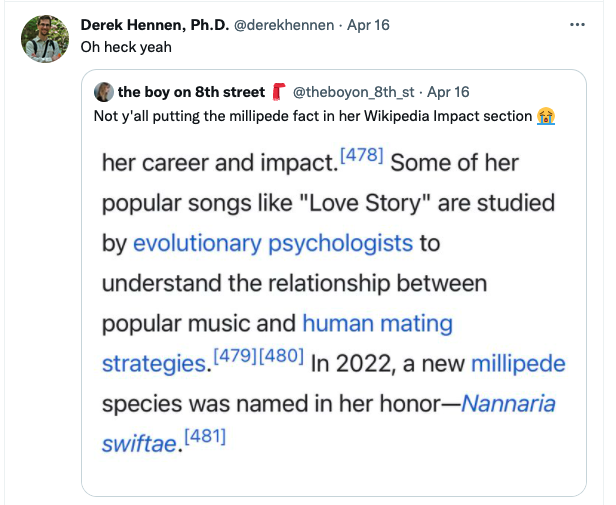616x505 pixels.
Task: Click the [480] citation reference
Action: [282, 357]
